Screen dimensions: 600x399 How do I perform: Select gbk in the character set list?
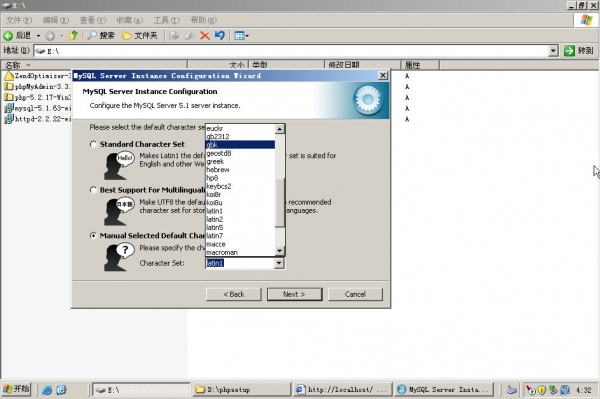tap(240, 145)
